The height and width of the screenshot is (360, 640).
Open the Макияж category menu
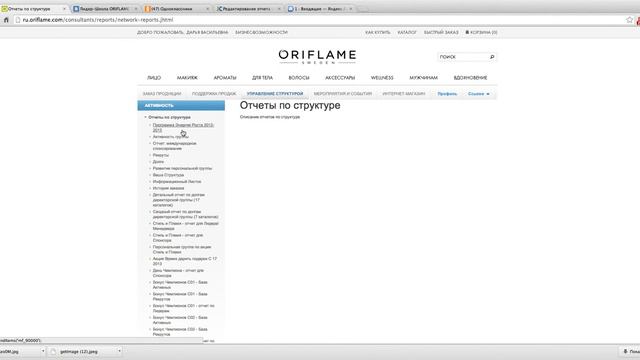187,78
